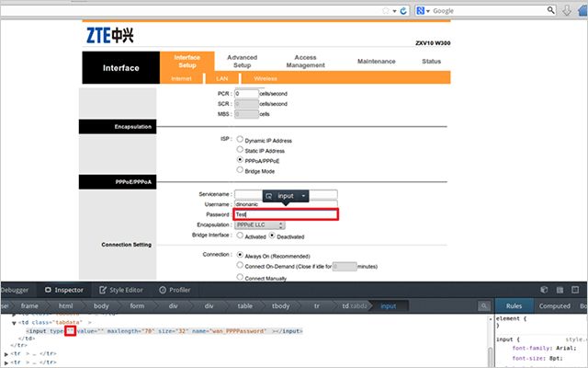The height and width of the screenshot is (368, 588).
Task: Select the td.tabdata breadcrumb
Action: coord(354,306)
